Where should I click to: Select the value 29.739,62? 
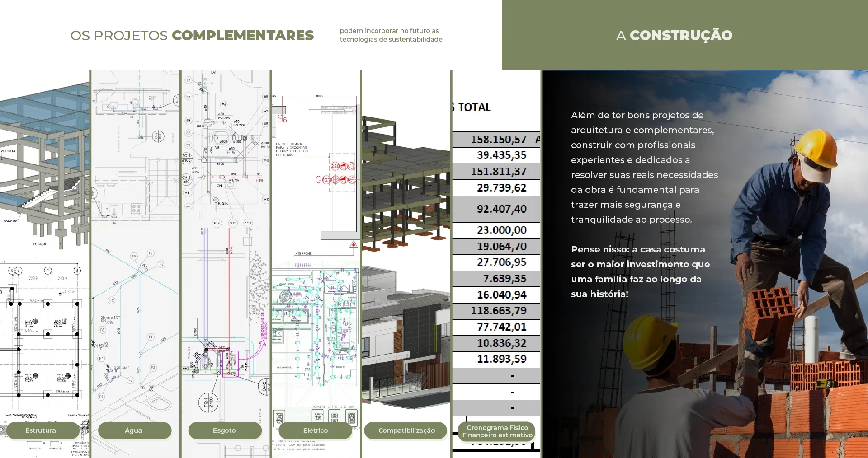click(501, 188)
